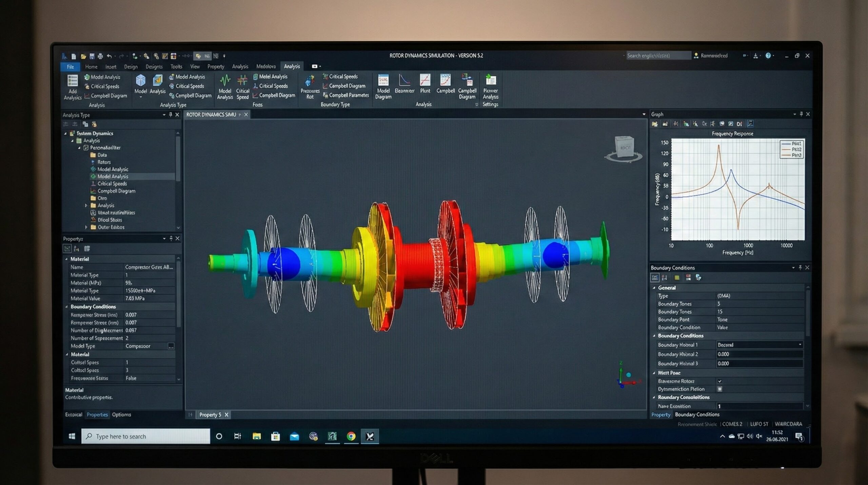Expand the Outer Edibos tree node
The image size is (868, 485).
click(86, 227)
